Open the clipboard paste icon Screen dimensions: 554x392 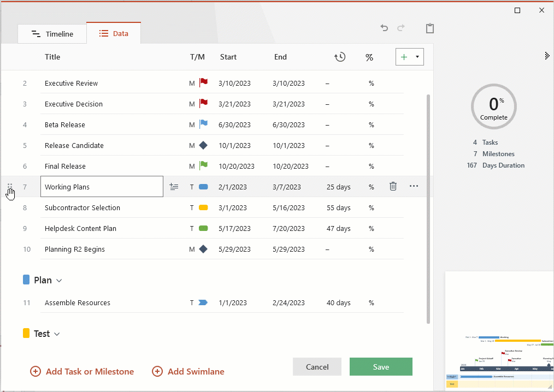(430, 28)
